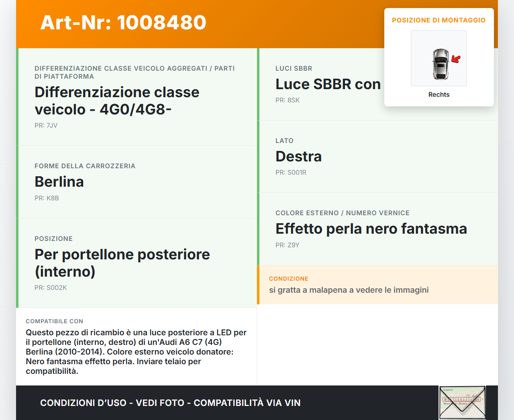
Task: Click the PR: S001R code
Action: point(291,172)
